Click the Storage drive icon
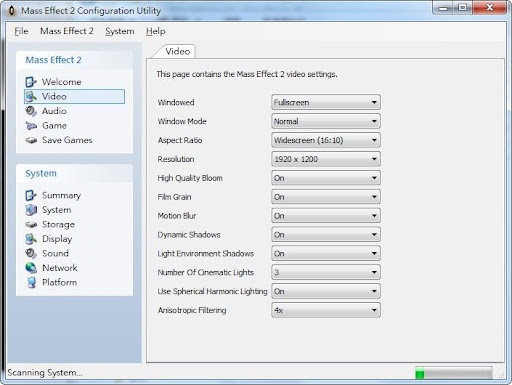The width and height of the screenshot is (512, 385). 31,225
